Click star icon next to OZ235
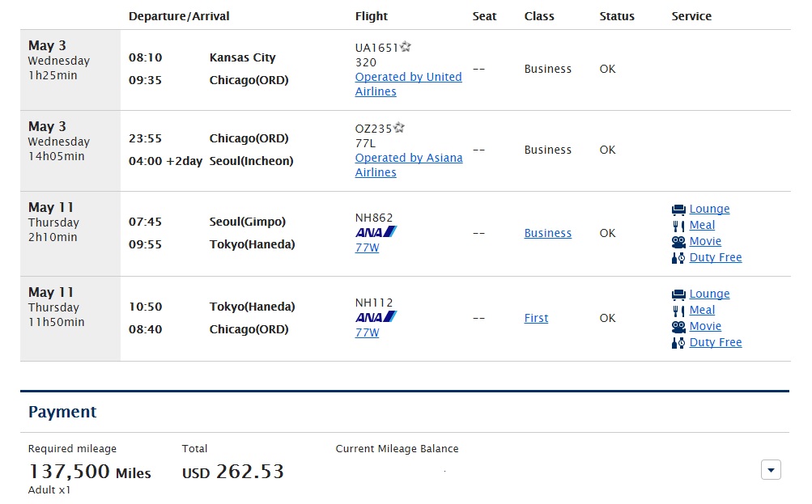 tap(399, 128)
